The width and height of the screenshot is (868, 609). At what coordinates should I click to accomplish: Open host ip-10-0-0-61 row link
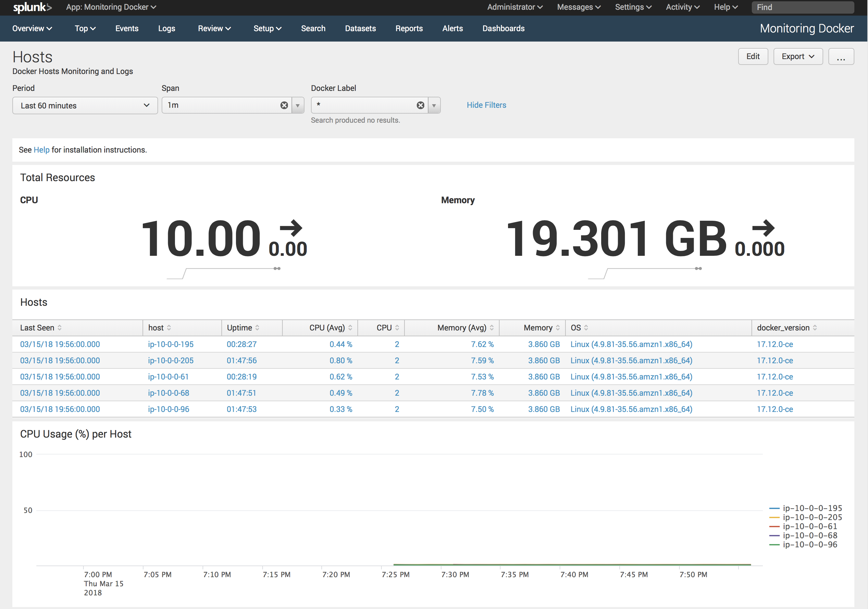point(168,377)
